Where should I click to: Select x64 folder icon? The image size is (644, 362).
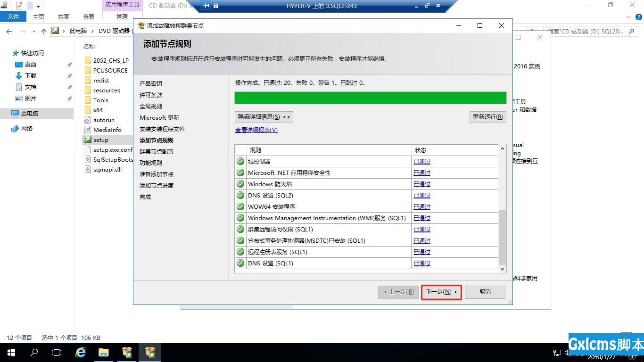coord(88,110)
